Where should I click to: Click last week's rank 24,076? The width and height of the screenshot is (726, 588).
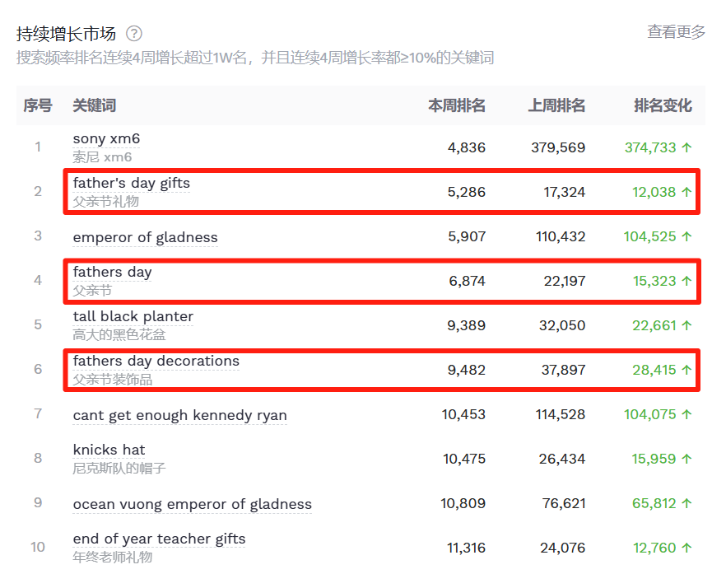(x=562, y=548)
